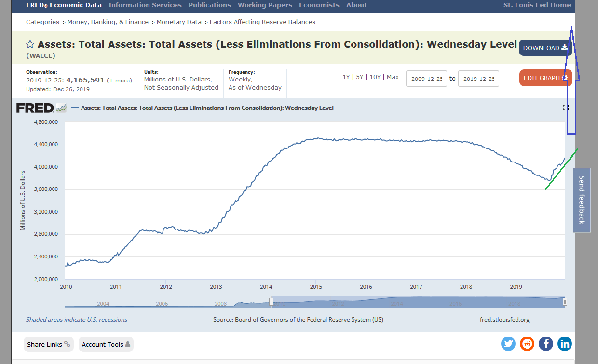
Task: Click the left range slider handle
Action: coord(271,302)
